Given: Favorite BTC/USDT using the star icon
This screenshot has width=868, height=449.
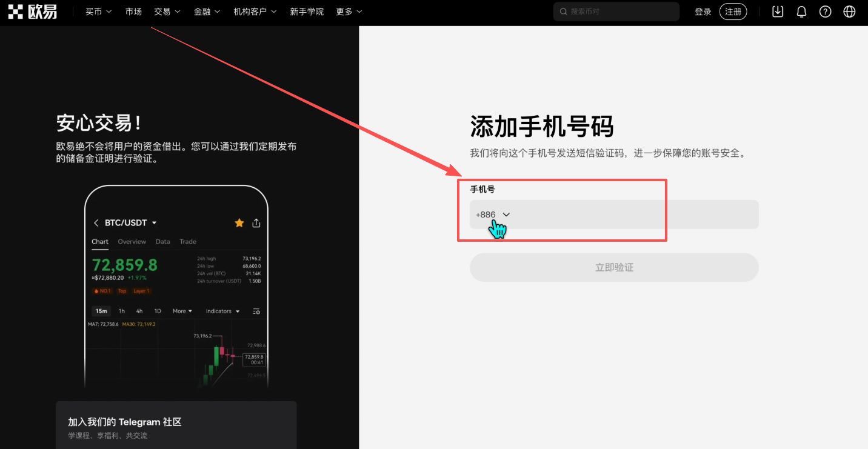Looking at the screenshot, I should pos(239,222).
